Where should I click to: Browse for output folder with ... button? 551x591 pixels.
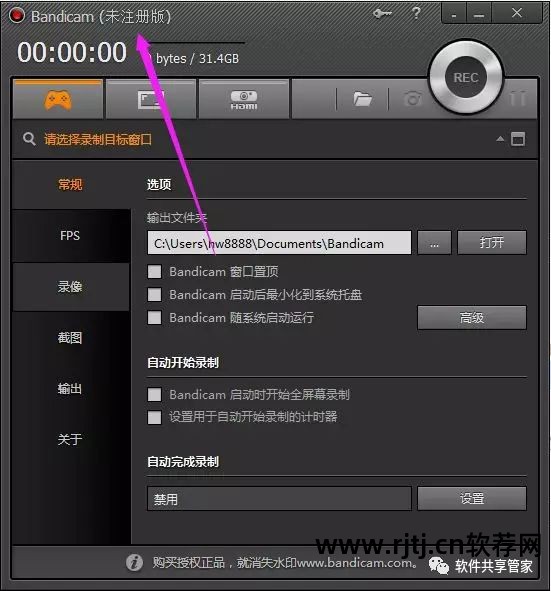point(434,243)
